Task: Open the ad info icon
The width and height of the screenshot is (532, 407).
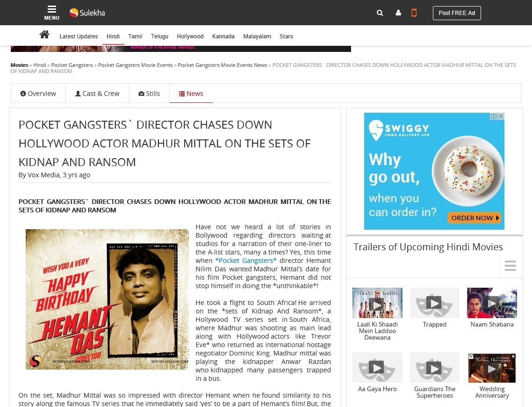Action: 494,116
